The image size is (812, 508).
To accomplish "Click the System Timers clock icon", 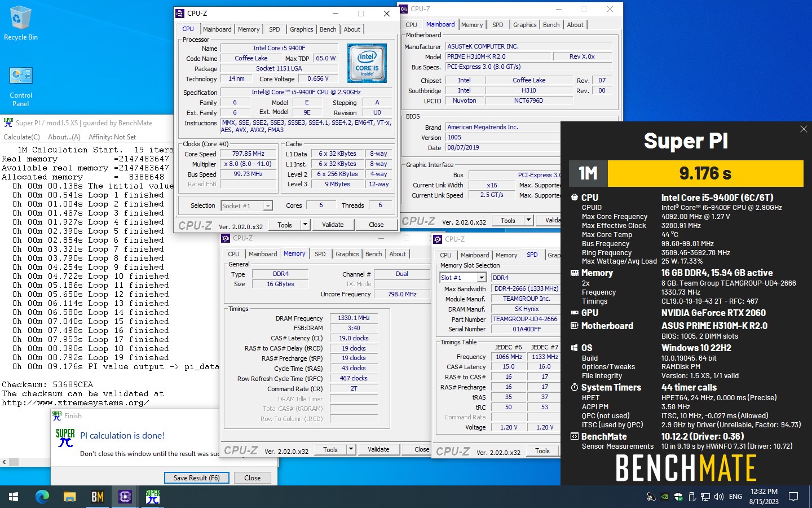I will point(575,387).
